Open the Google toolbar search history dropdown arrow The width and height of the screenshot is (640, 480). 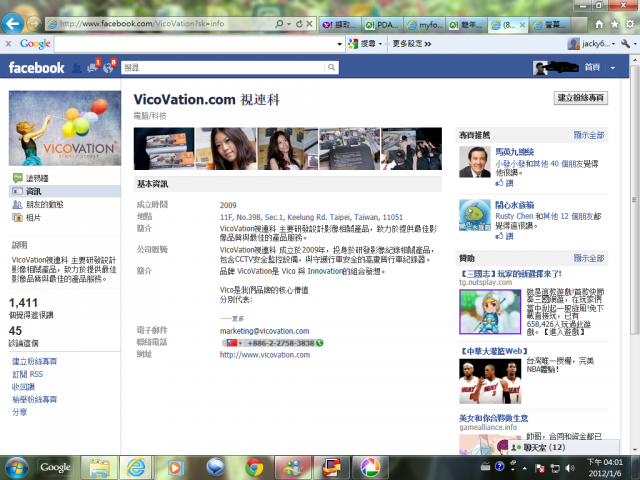point(339,44)
